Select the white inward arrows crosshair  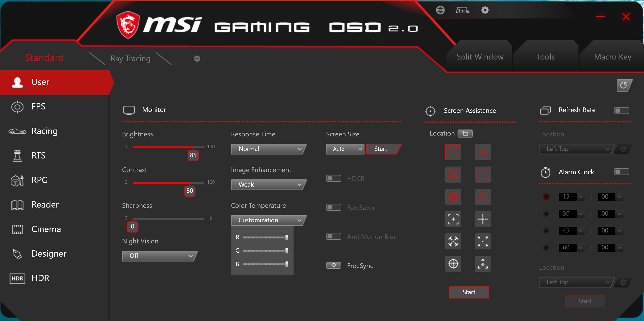[x=453, y=241]
